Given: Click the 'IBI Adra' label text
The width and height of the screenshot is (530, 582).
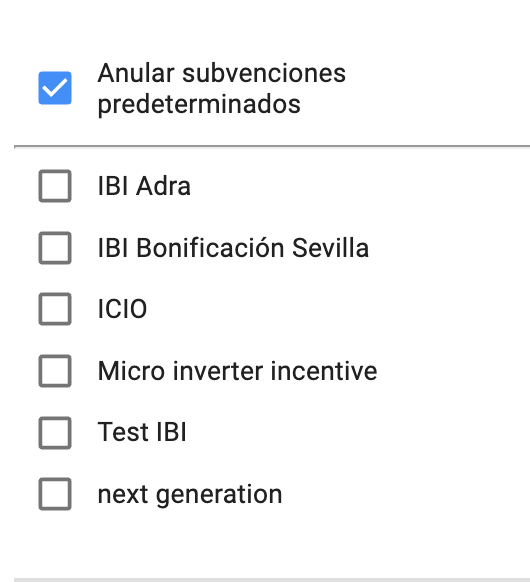Looking at the screenshot, I should 144,186.
